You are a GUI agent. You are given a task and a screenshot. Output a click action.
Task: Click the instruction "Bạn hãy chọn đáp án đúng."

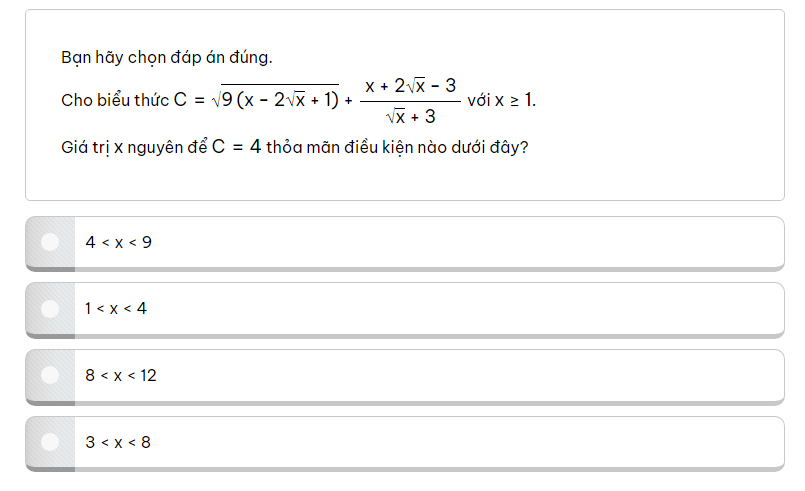pos(167,57)
